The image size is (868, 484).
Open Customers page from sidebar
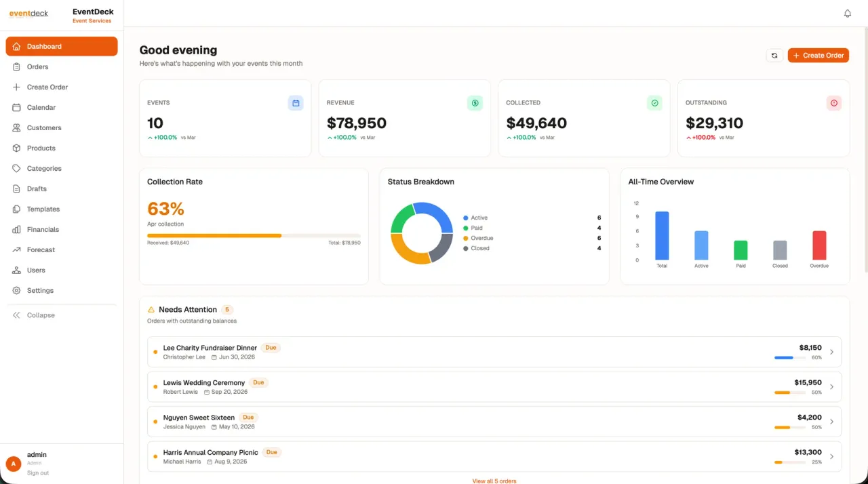[62, 128]
